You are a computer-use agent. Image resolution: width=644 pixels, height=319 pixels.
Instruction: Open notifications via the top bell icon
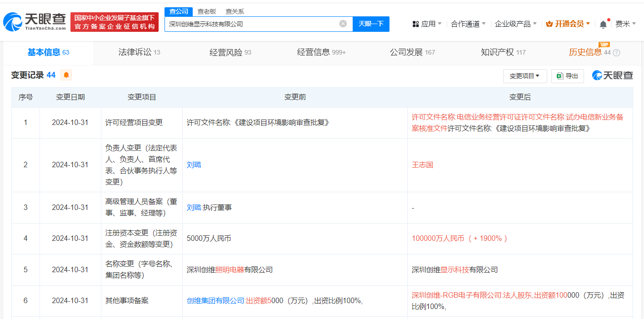tap(603, 24)
